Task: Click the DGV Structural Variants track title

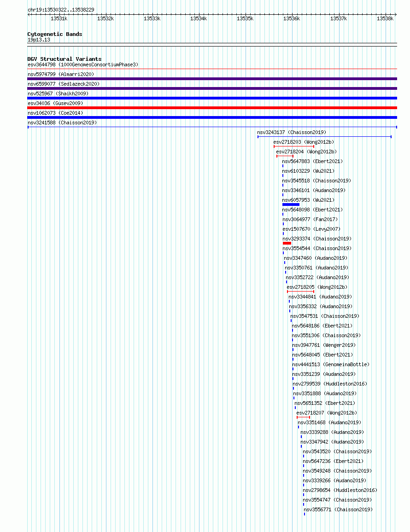Action: (64, 58)
